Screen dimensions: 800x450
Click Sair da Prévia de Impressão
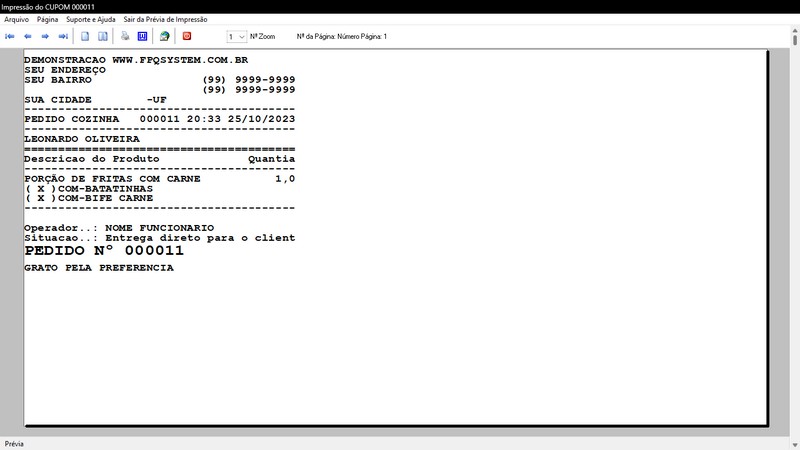tap(165, 19)
